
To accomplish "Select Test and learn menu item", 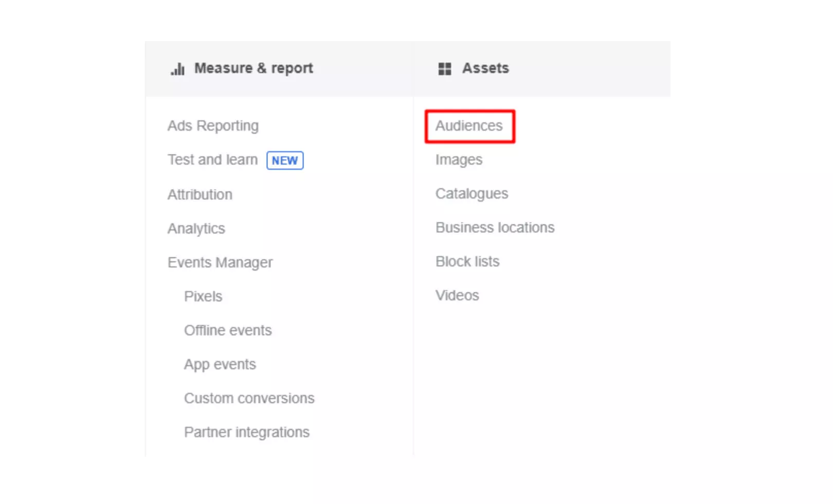I will [x=212, y=160].
